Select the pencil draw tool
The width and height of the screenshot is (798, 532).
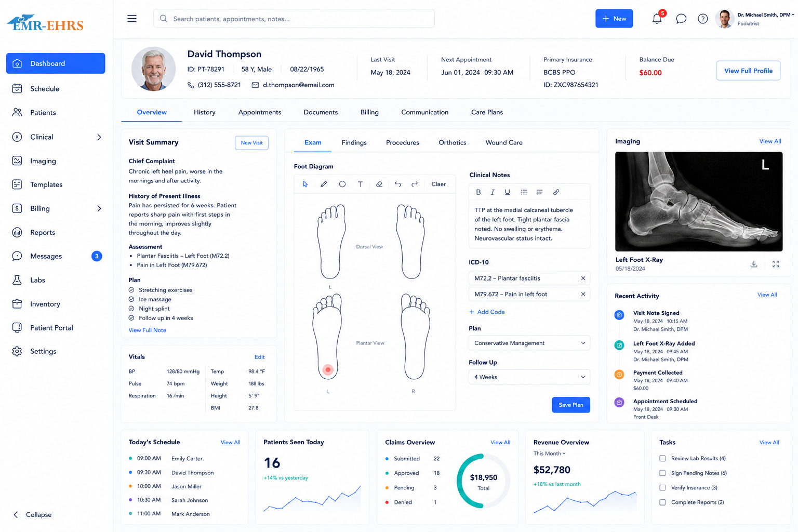click(324, 184)
